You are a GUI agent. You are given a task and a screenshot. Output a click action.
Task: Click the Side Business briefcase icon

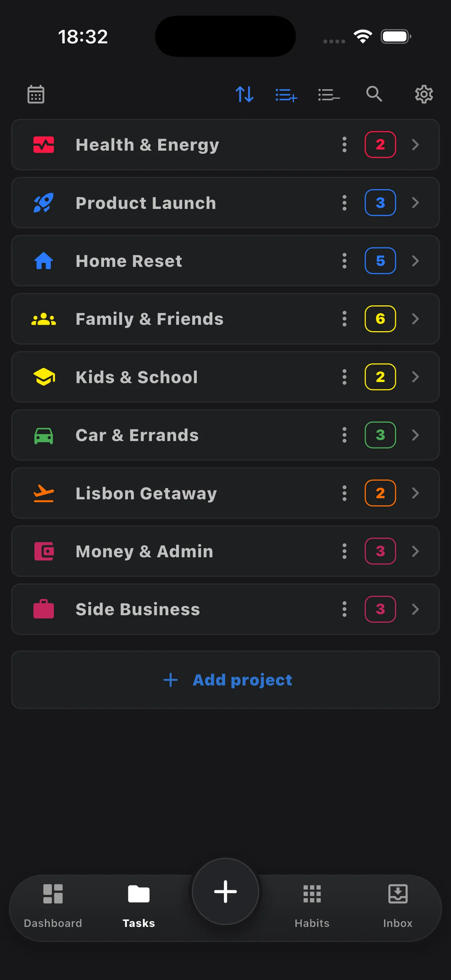click(x=44, y=609)
